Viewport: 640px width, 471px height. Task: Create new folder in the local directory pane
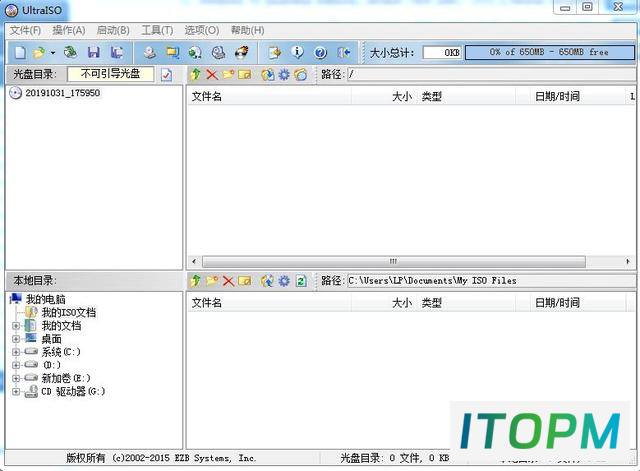[212, 281]
